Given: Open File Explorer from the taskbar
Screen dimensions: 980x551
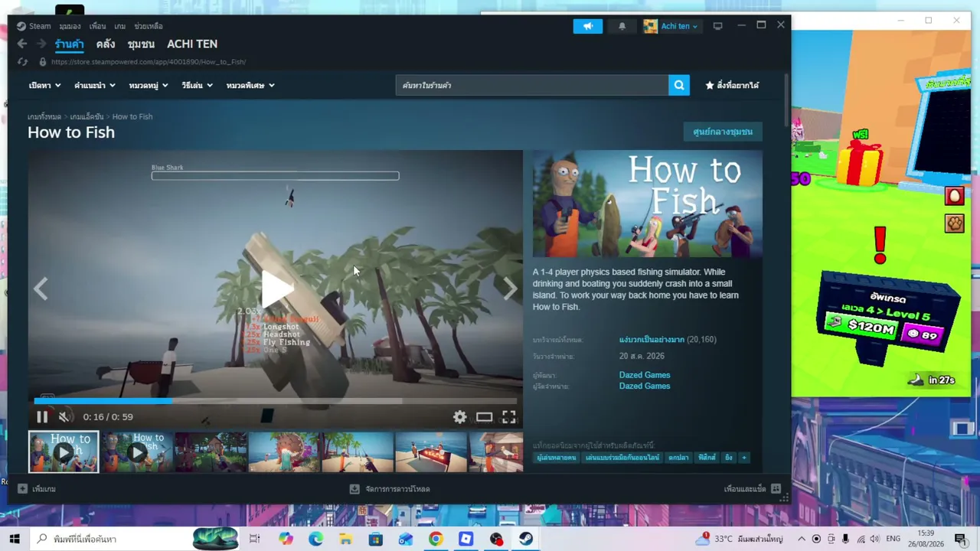Looking at the screenshot, I should point(345,539).
